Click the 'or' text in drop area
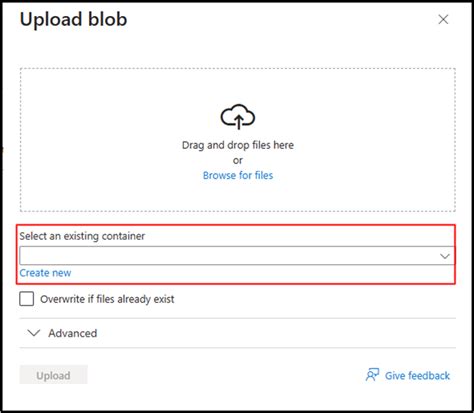474x413 pixels. click(x=238, y=161)
